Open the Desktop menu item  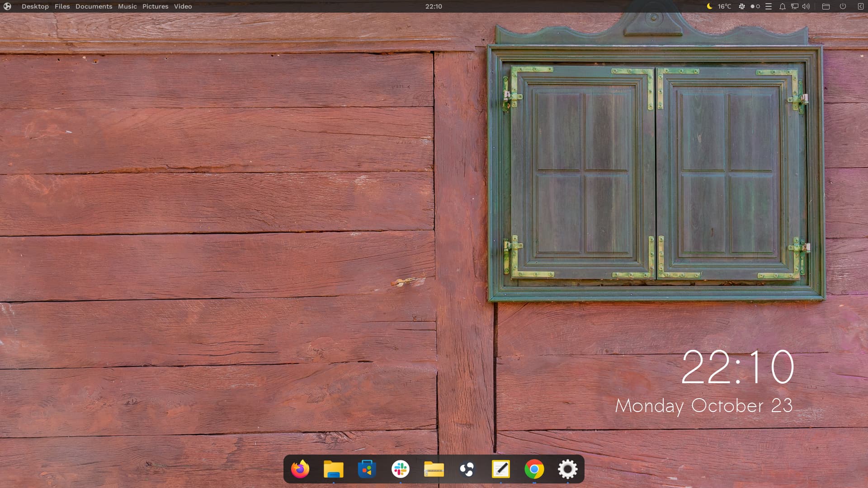click(35, 6)
